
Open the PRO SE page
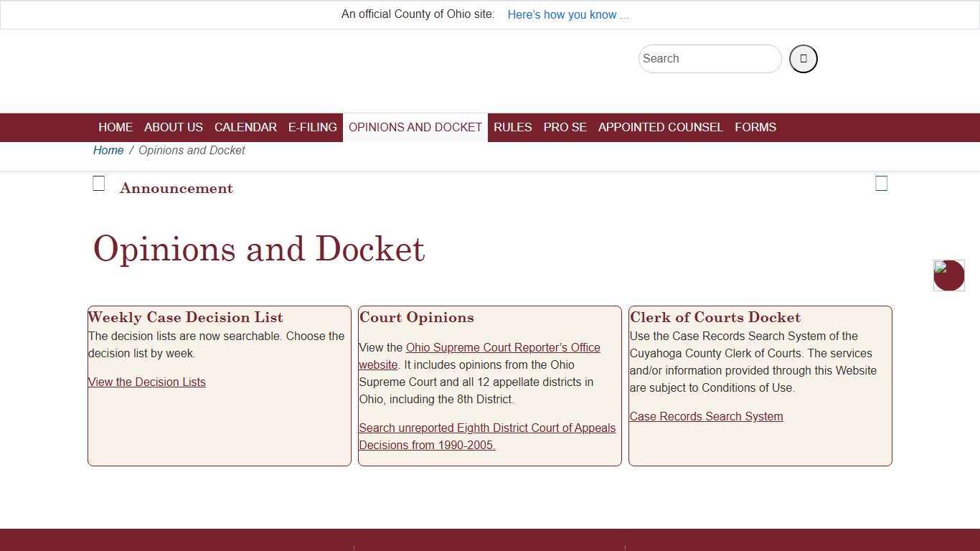[x=565, y=127]
